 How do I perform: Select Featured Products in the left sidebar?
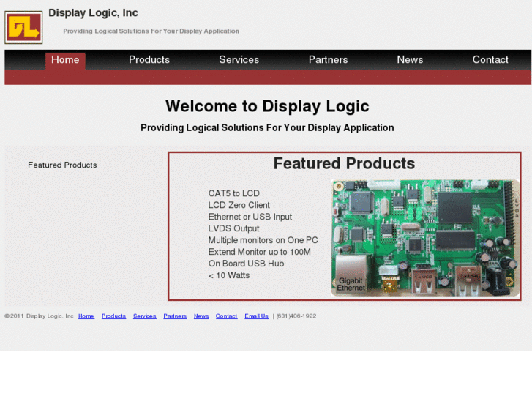(62, 165)
